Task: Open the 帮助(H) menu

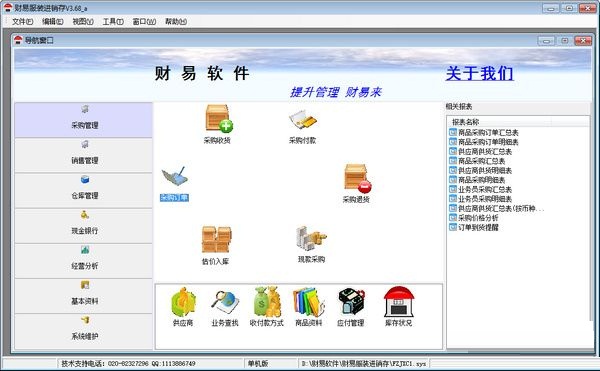Action: [176, 21]
